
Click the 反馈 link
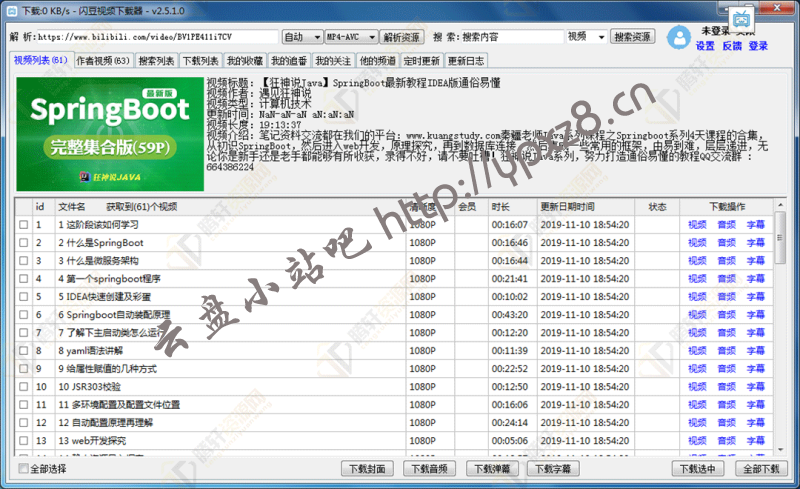pyautogui.click(x=732, y=46)
